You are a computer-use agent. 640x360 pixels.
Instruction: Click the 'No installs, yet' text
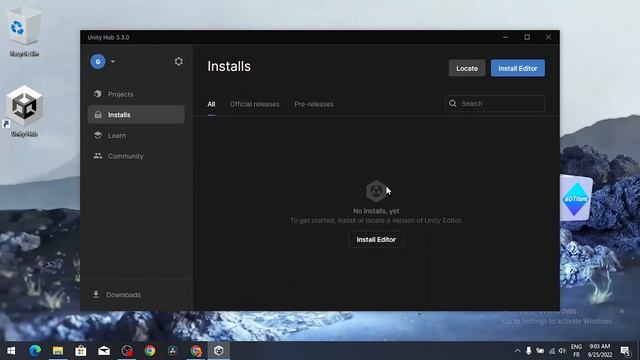(x=376, y=211)
